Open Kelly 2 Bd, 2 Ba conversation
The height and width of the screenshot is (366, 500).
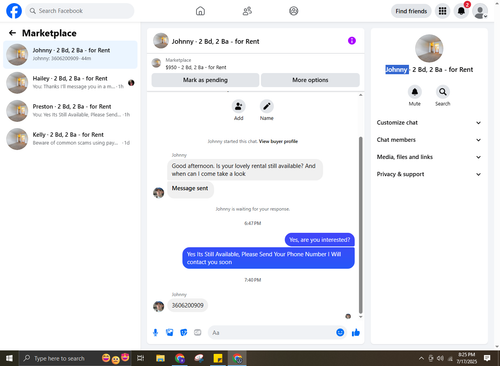(x=70, y=139)
